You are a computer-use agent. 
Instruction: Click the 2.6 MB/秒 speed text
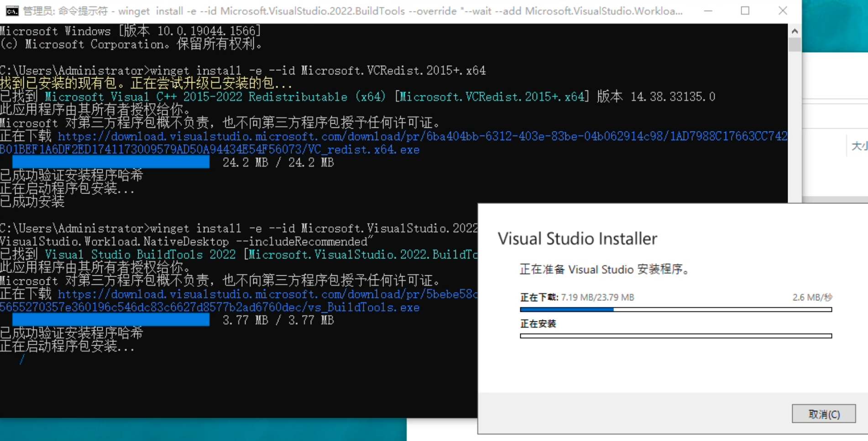(812, 297)
